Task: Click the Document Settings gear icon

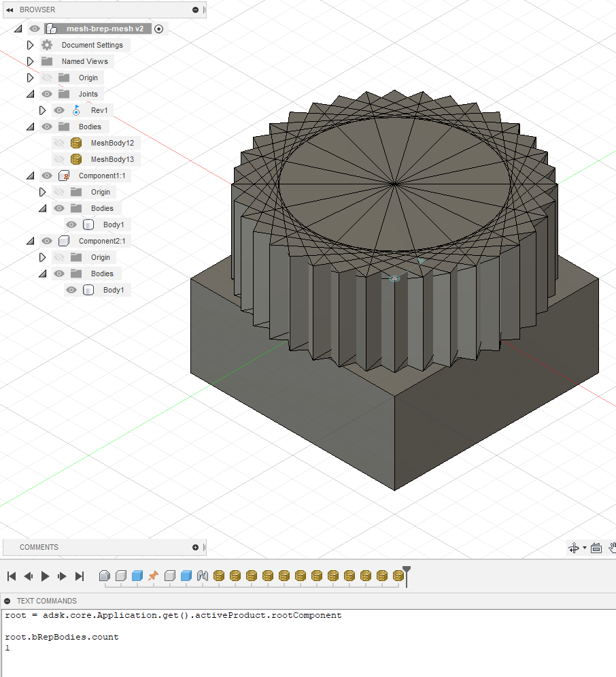Action: [46, 45]
